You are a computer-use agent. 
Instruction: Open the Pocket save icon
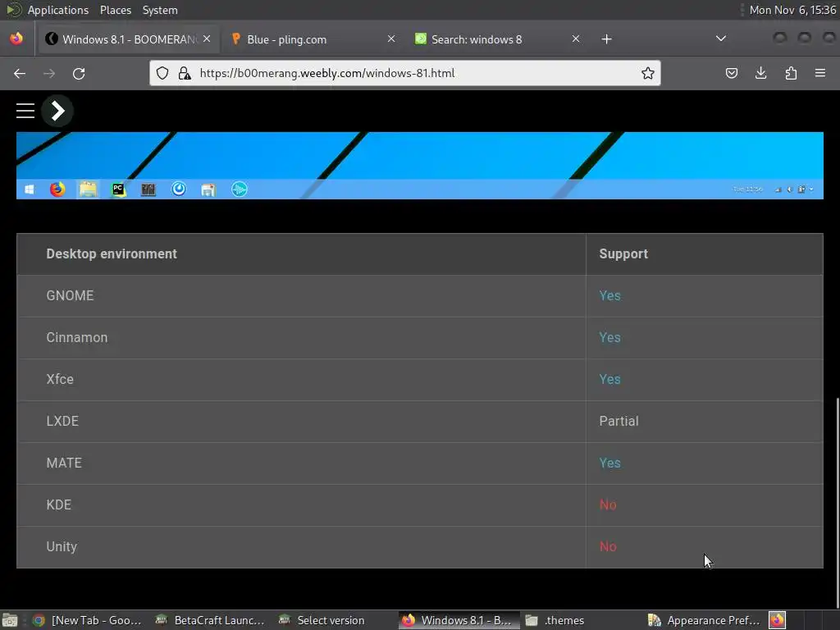731,73
